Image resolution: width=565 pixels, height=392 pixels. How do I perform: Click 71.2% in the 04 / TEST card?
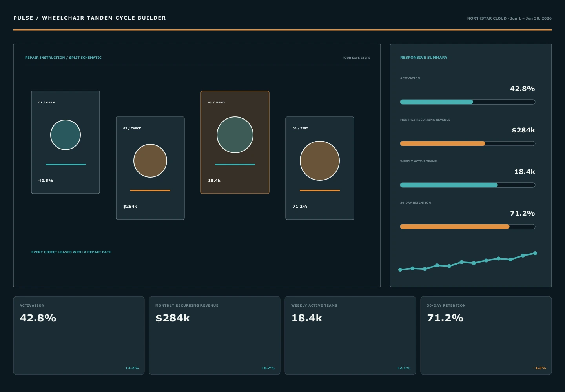click(x=300, y=207)
